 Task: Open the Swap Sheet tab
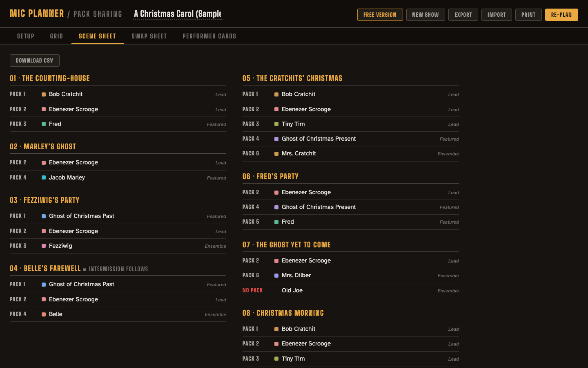click(149, 36)
